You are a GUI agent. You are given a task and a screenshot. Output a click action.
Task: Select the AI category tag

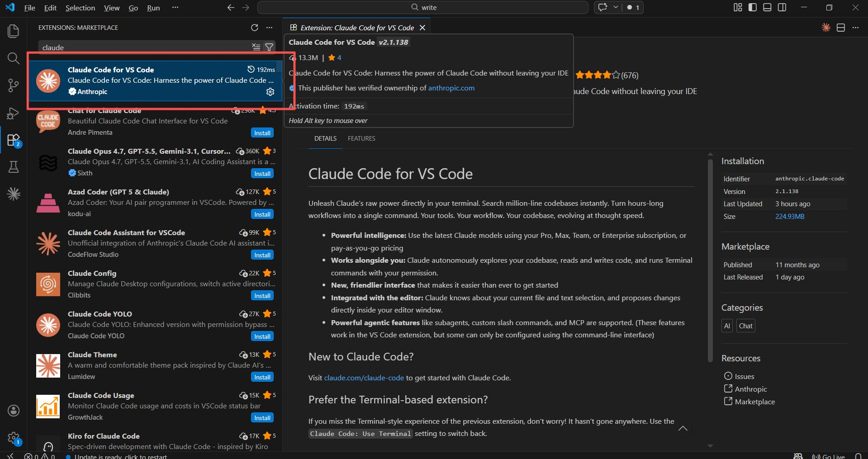click(727, 326)
